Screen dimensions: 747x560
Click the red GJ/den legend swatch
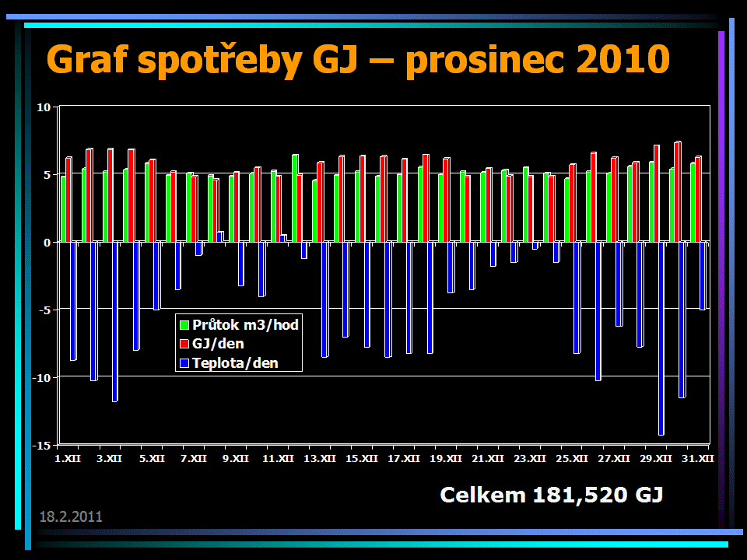pos(184,344)
